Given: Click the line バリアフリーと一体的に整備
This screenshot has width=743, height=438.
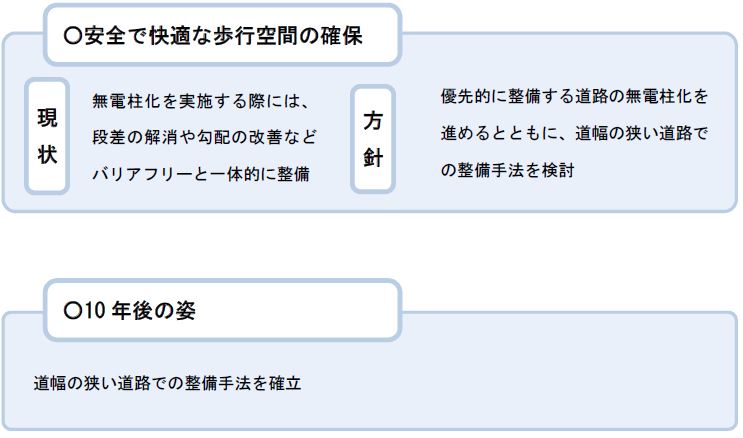Looking at the screenshot, I should (x=201, y=174).
